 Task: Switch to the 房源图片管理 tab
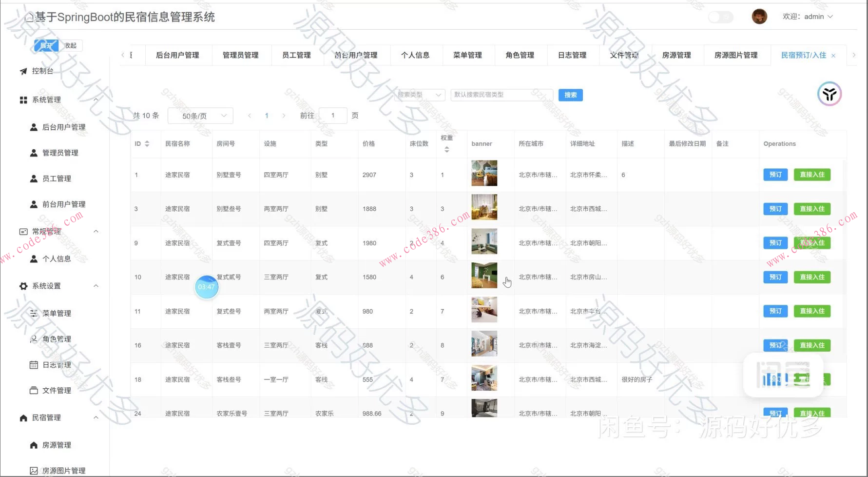tap(736, 55)
